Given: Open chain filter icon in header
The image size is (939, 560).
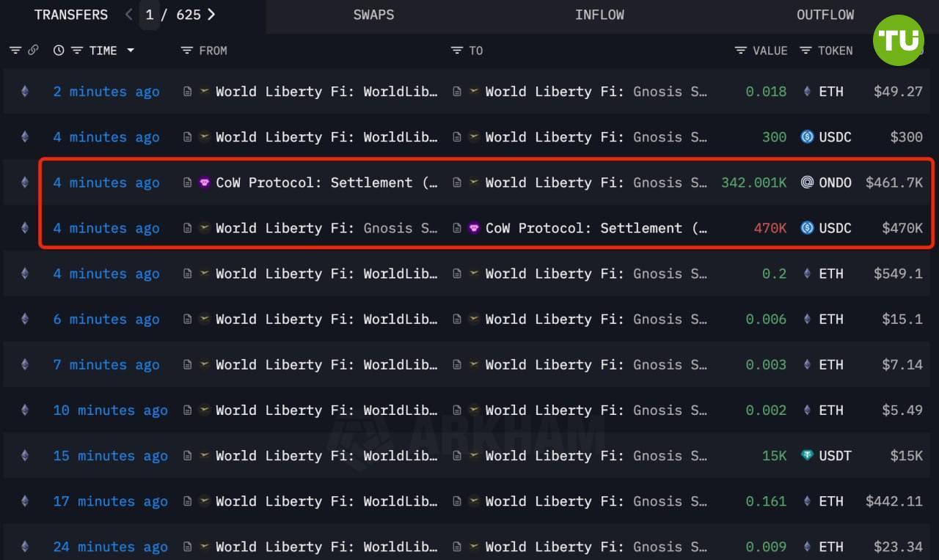Looking at the screenshot, I should click(x=15, y=51).
